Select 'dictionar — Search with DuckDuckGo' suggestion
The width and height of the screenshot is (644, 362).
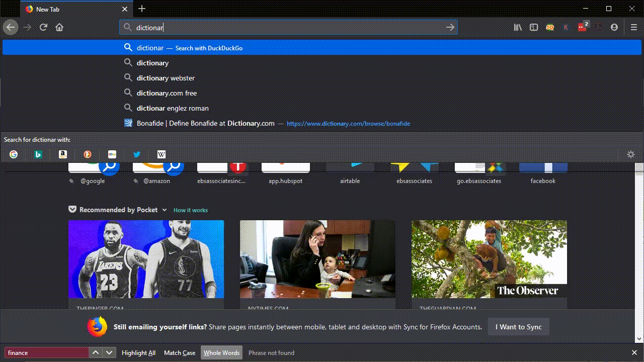pos(322,48)
